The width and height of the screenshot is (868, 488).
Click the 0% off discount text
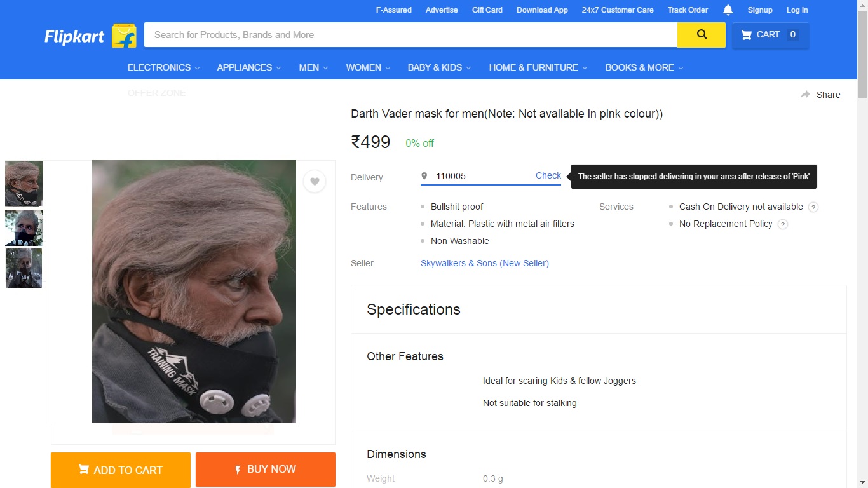(x=420, y=144)
